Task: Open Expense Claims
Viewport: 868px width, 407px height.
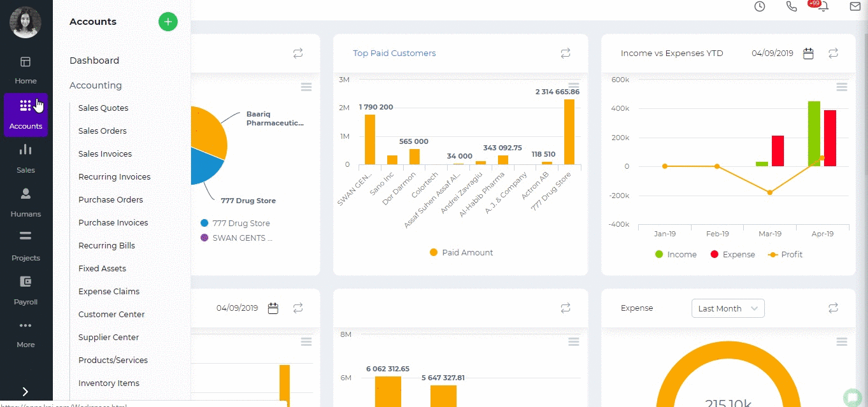Action: pyautogui.click(x=109, y=292)
